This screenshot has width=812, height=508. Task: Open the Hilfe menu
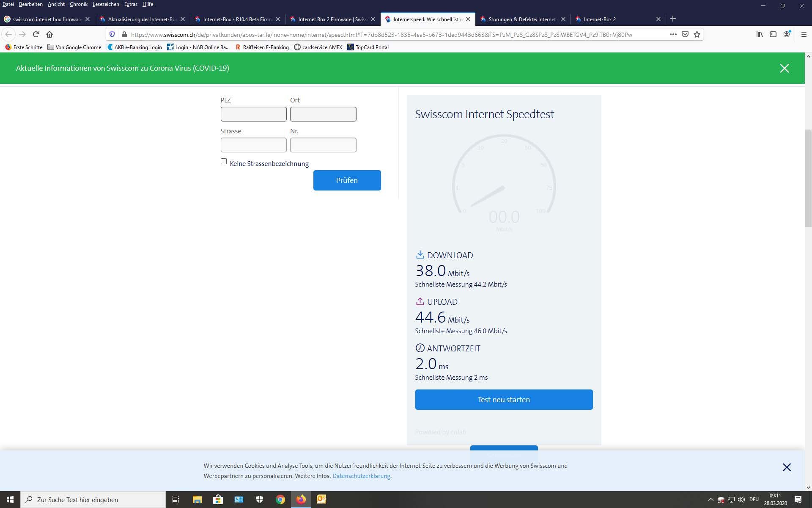(148, 4)
